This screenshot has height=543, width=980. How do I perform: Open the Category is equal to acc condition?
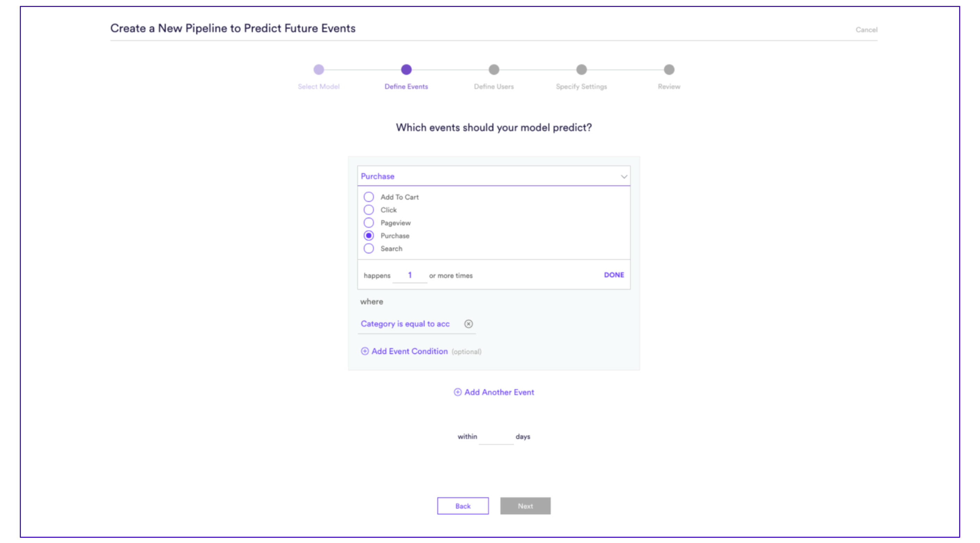coord(405,324)
